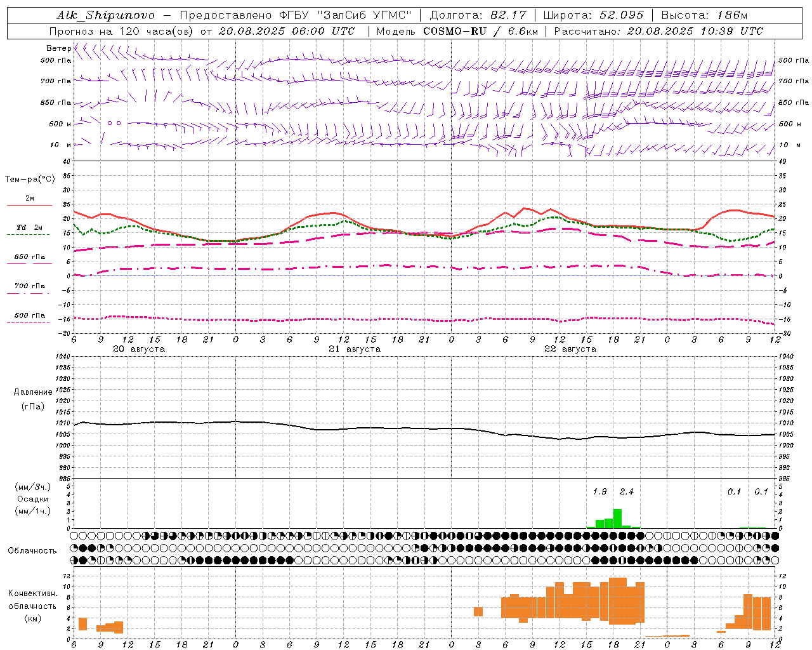The width and height of the screenshot is (812, 650).
Task: Click the '(мм/1ч.)' unit label
Action: [33, 511]
